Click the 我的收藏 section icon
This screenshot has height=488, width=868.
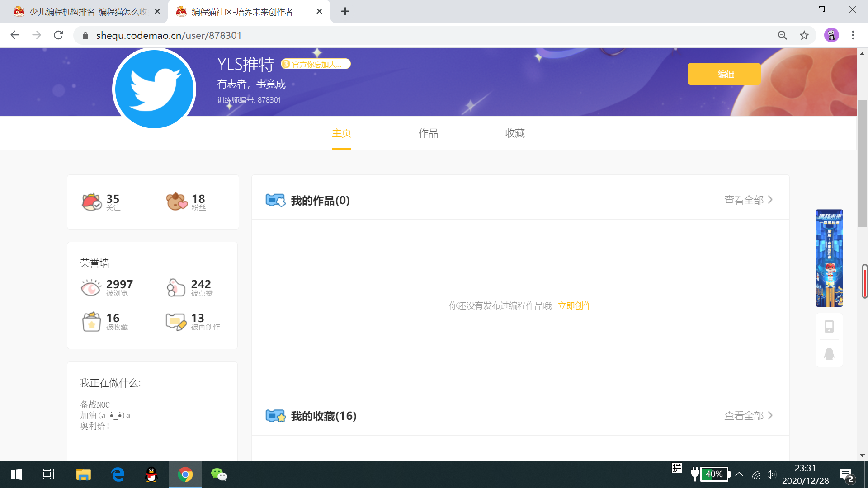pos(275,416)
